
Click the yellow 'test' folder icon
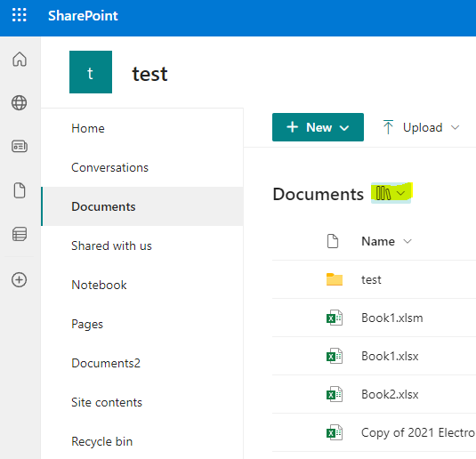[335, 279]
